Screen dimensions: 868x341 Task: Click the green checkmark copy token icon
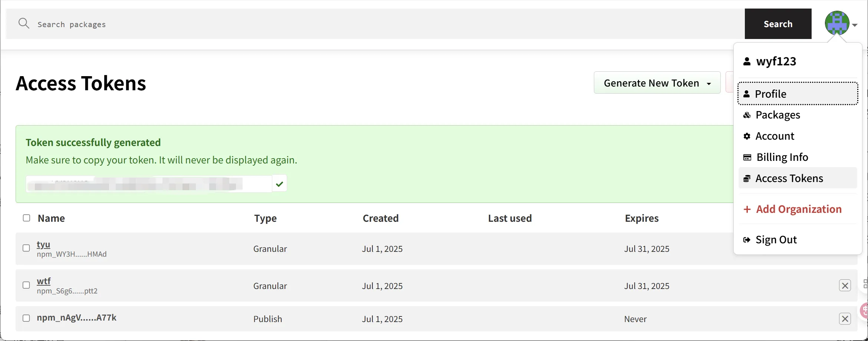tap(279, 184)
